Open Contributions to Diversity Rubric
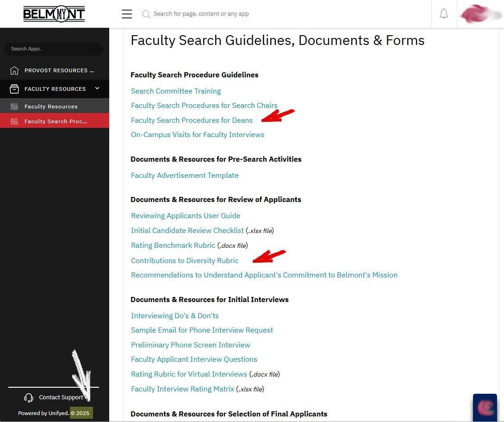Viewport: 504px width, 422px height. click(x=185, y=260)
